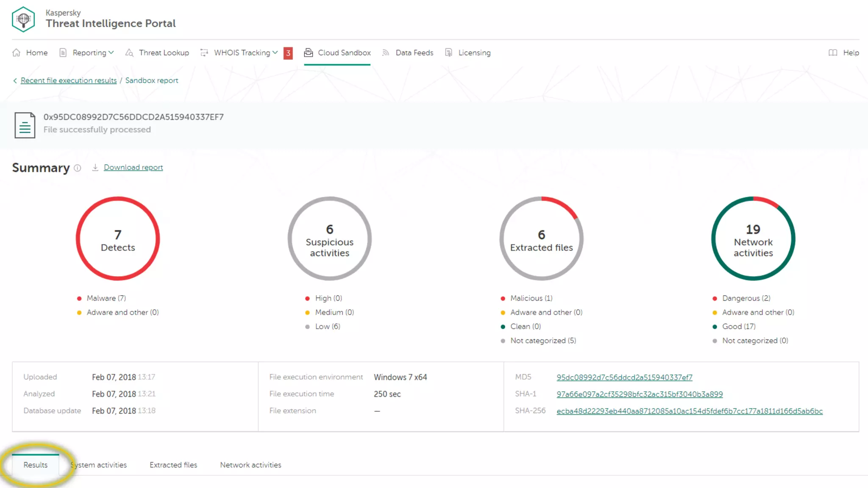Click the Download report link
This screenshot has width=868, height=488.
(133, 167)
